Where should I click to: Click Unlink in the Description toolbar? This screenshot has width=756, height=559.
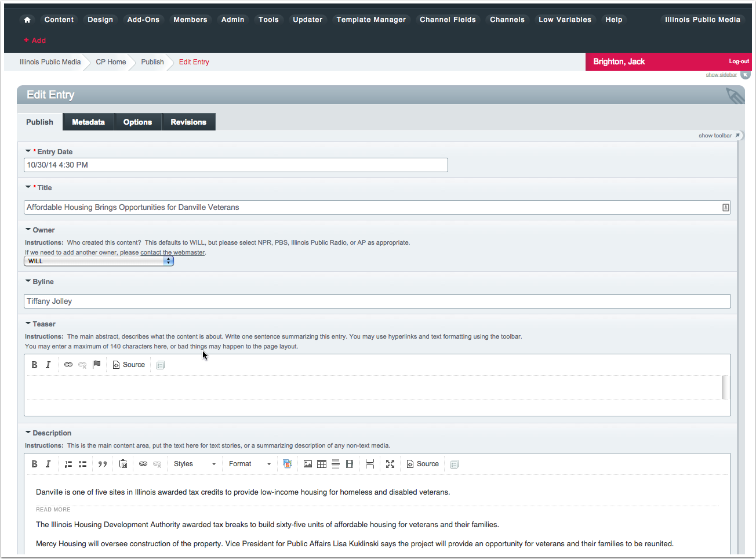point(157,464)
